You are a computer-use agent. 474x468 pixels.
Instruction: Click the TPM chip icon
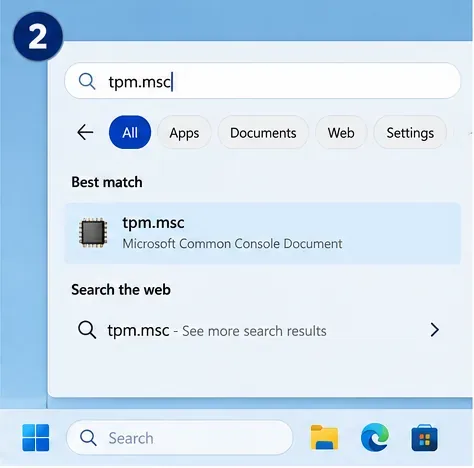[x=93, y=233]
